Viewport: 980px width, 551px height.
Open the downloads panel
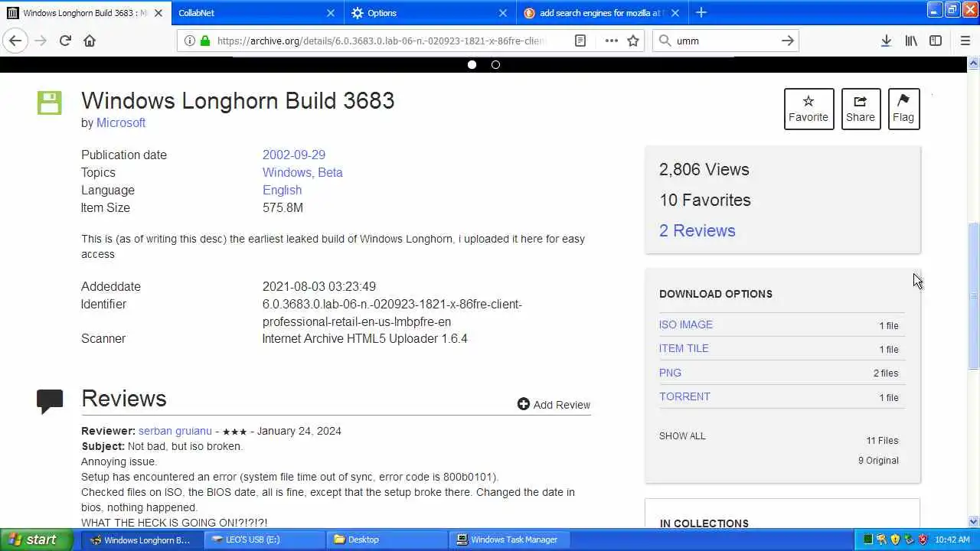click(886, 41)
